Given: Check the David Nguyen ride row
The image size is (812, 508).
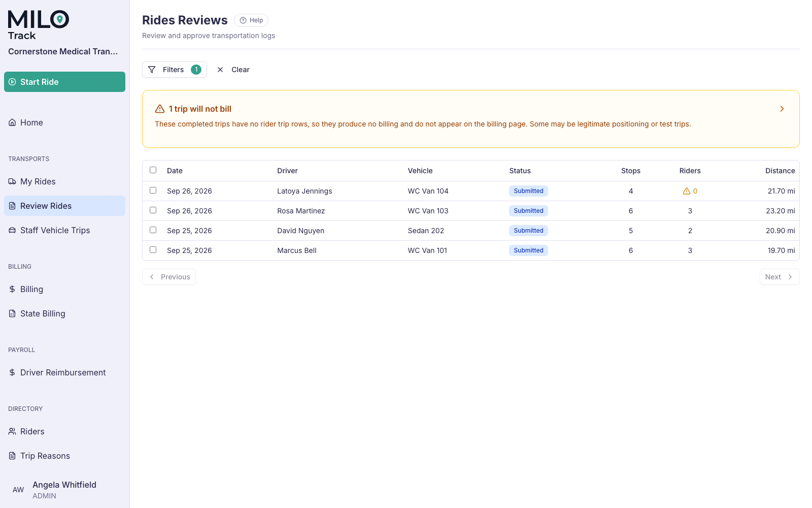Looking at the screenshot, I should (x=153, y=230).
